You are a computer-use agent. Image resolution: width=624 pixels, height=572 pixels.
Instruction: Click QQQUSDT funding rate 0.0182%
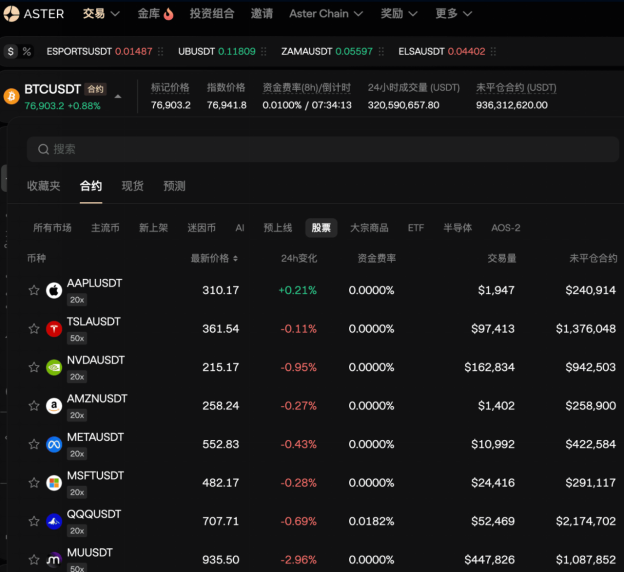tap(371, 521)
